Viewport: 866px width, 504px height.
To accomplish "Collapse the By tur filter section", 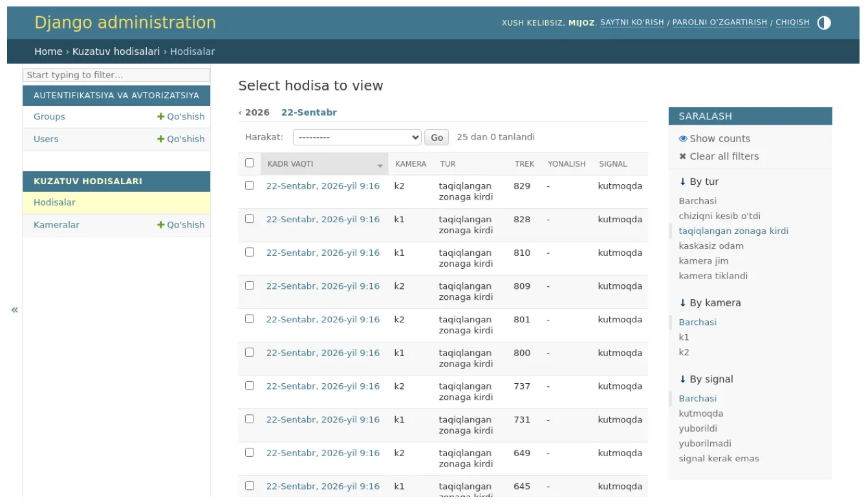I will click(698, 182).
